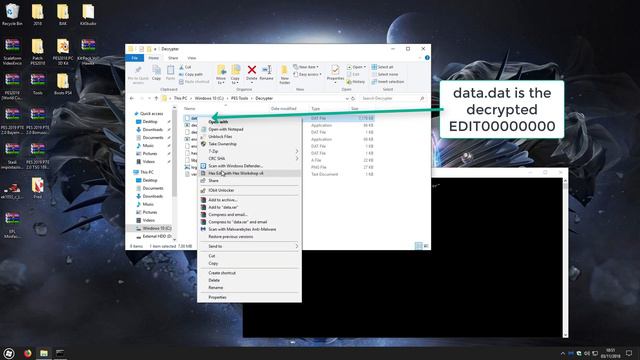Open Copy to dropdown in ribbon
The image size is (640, 360).
tap(235, 75)
